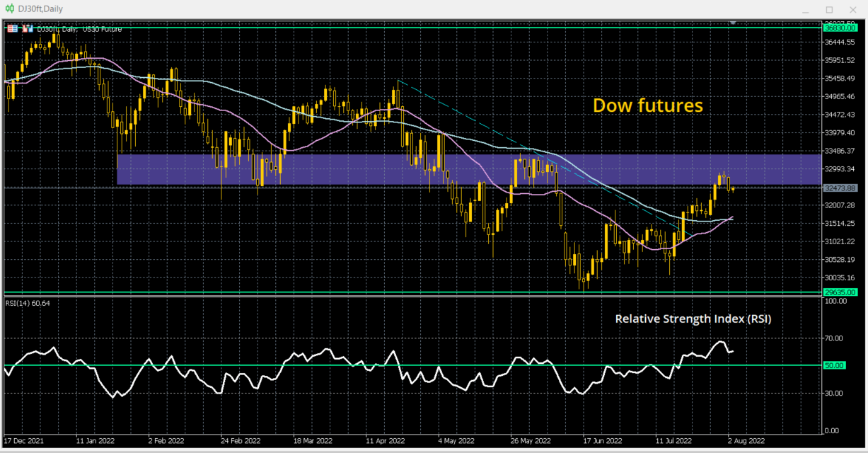Close the DJ30ft chart window
This screenshot has width=868, height=453.
852,9
